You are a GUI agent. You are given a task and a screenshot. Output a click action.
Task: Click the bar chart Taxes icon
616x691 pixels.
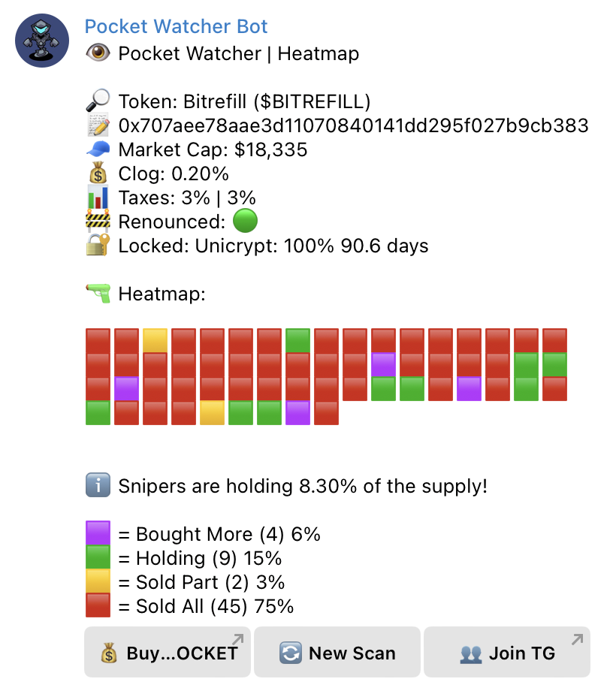pyautogui.click(x=98, y=198)
